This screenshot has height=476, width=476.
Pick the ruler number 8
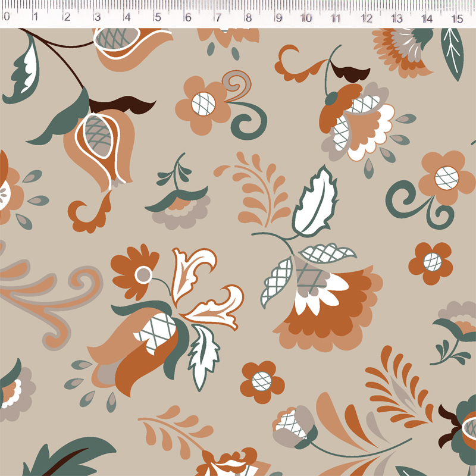coord(248,18)
